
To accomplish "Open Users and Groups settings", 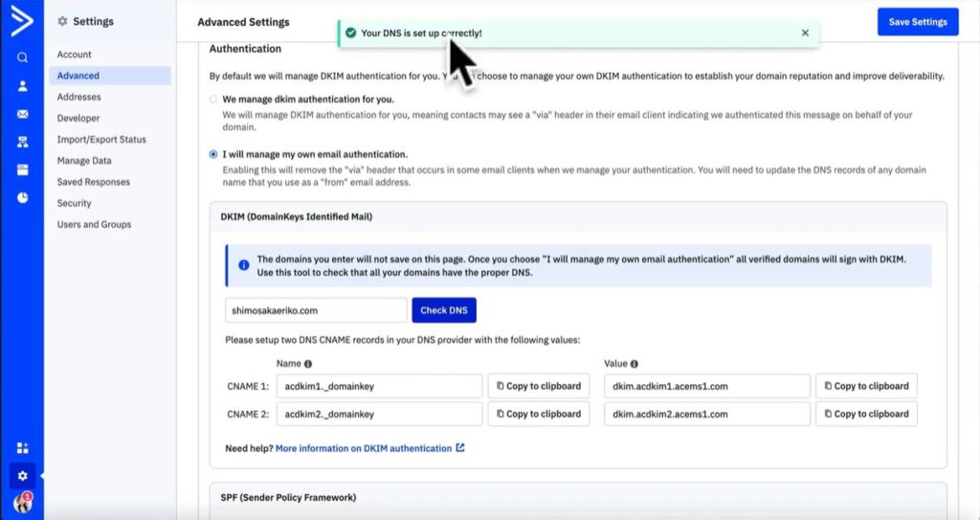I will (x=94, y=224).
